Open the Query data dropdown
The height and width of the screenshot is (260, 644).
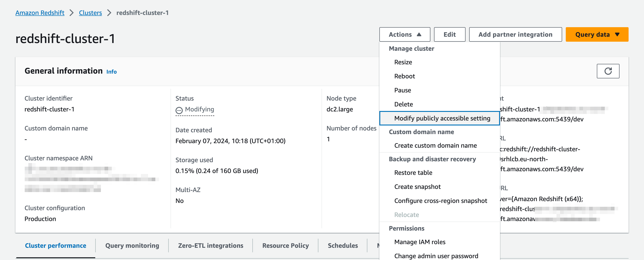tap(597, 34)
